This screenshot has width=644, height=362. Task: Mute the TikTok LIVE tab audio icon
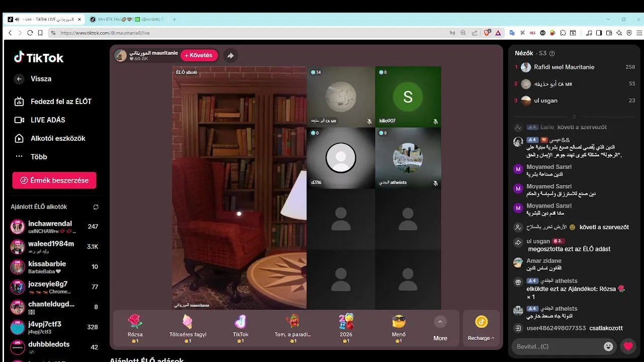[x=17, y=19]
